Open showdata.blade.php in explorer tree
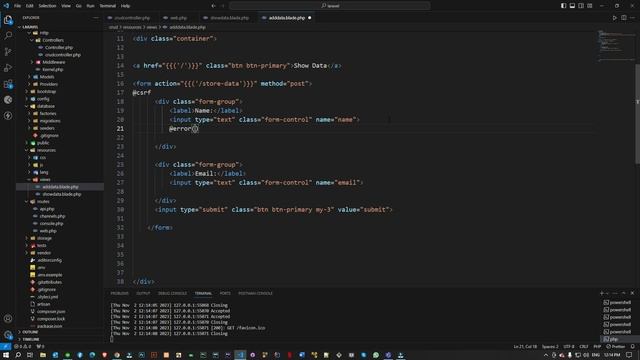 tap(61, 194)
